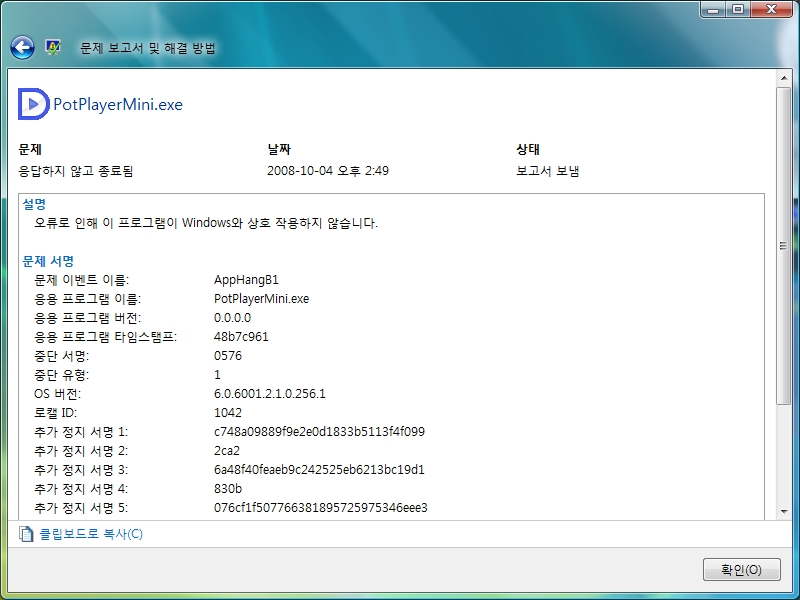Select the PotPlayerMini.exe title text
800x600 pixels.
click(x=118, y=104)
